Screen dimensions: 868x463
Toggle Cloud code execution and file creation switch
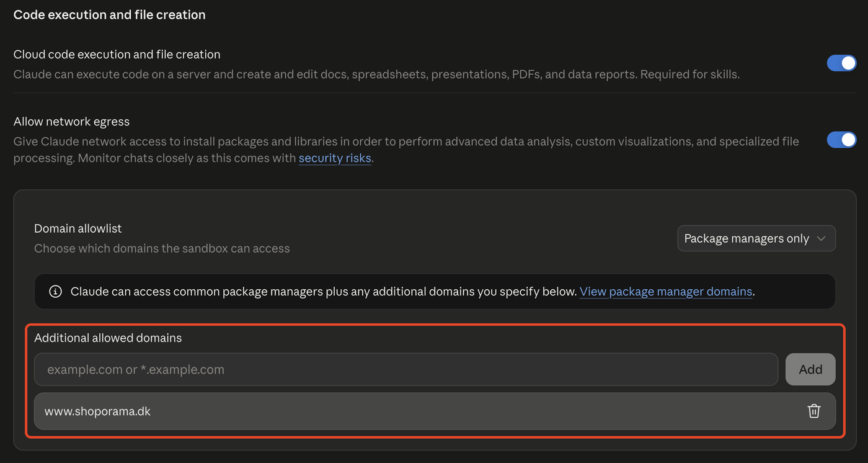click(x=841, y=63)
